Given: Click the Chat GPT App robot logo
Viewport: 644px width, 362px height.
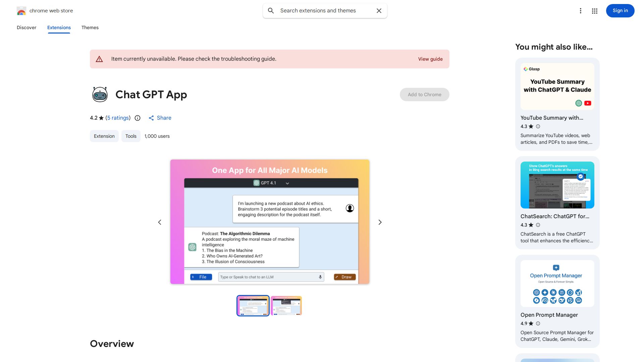Looking at the screenshot, I should click(100, 95).
